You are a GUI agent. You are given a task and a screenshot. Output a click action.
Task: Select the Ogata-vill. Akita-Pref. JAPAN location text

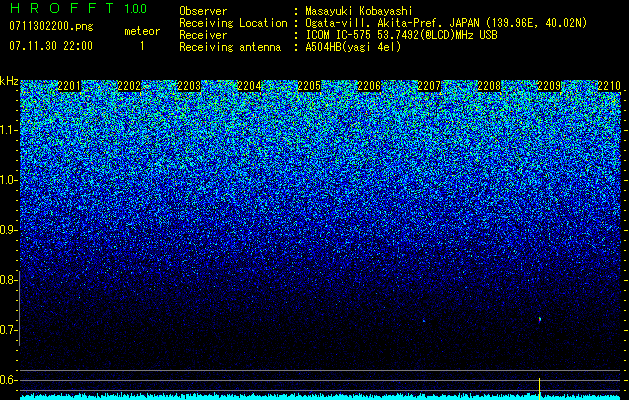coord(446,23)
